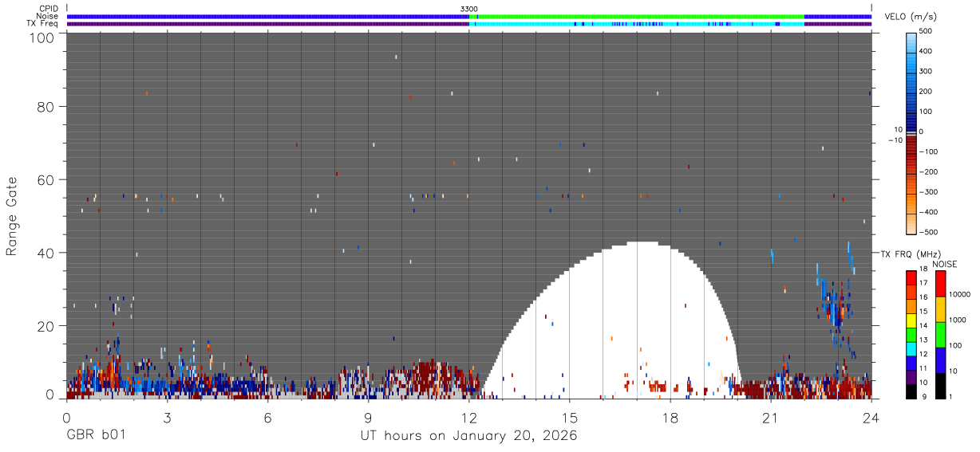The width and height of the screenshot is (980, 452).
Task: Click the 12 tick on UT hours axis
Action: point(468,417)
